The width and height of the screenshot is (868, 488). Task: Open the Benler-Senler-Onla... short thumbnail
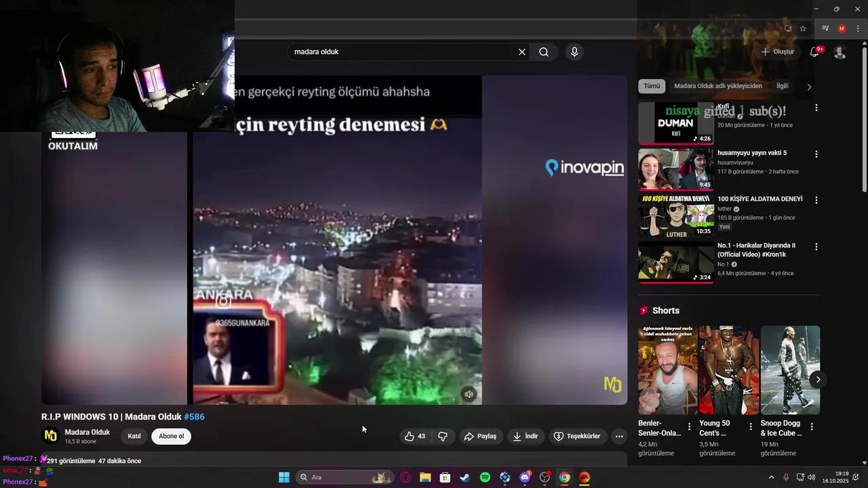coord(667,370)
